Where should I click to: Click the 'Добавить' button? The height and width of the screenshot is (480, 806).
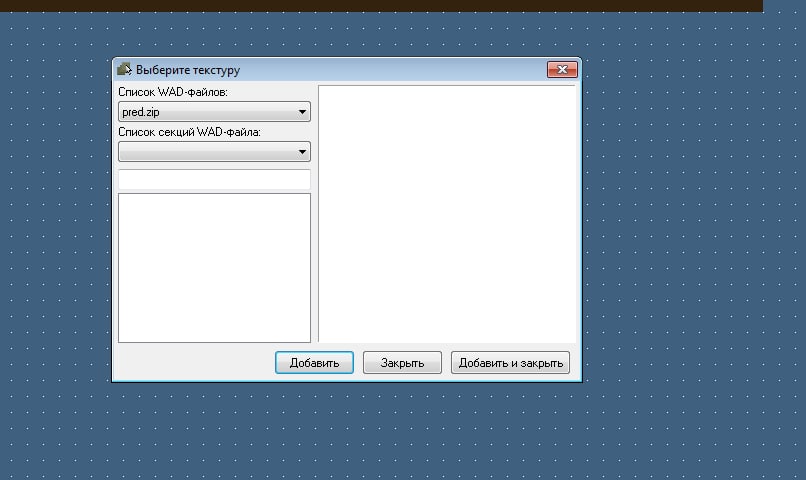coord(314,363)
